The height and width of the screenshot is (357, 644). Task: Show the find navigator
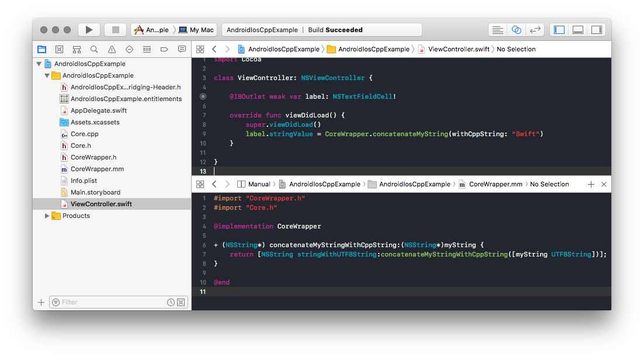tap(94, 49)
